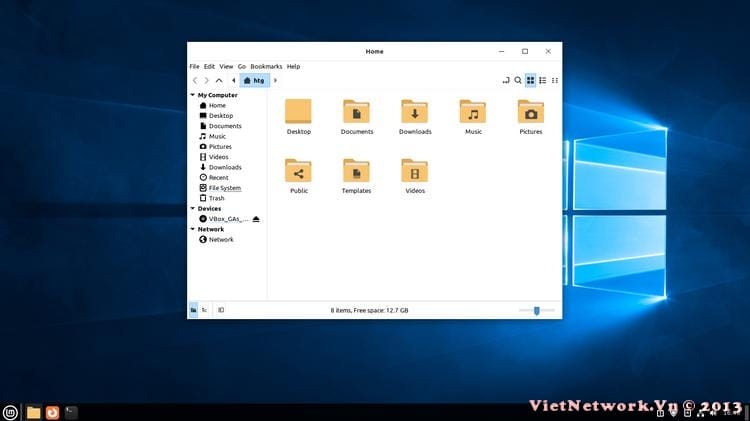
Task: Click the zoom slider in status bar
Action: point(537,310)
